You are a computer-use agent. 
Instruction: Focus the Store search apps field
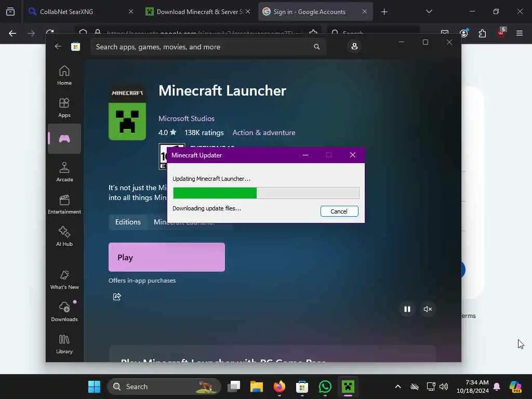pos(208,47)
